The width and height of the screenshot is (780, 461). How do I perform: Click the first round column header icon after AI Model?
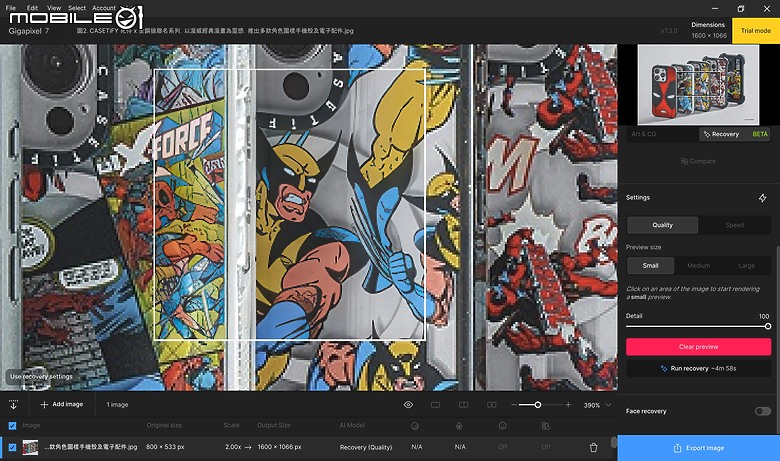415,426
